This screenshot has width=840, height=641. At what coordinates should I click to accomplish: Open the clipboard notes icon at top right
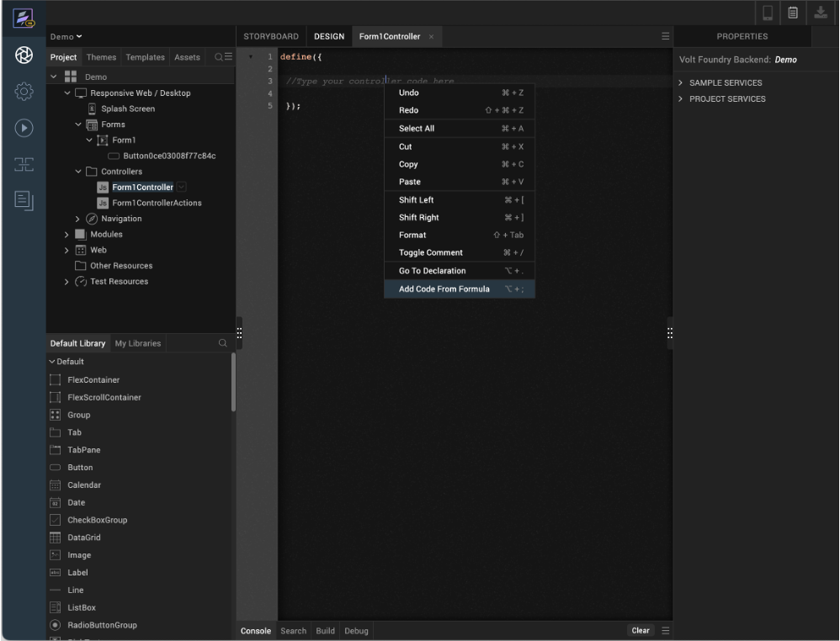(793, 13)
